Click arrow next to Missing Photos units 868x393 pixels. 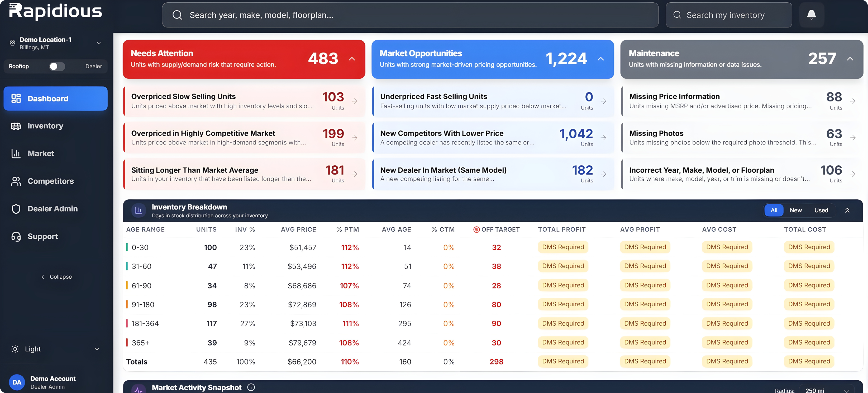[853, 138]
